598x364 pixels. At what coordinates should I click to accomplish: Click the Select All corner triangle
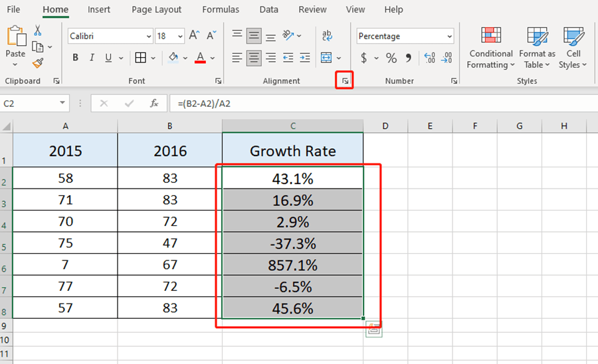click(7, 126)
